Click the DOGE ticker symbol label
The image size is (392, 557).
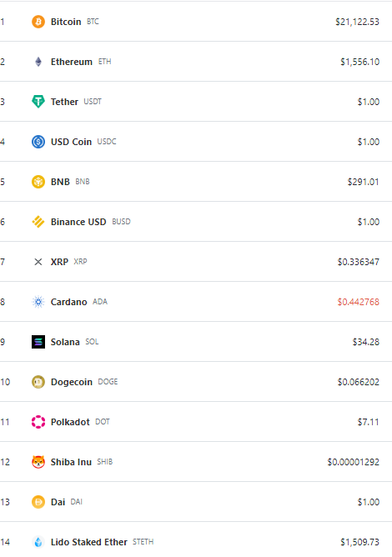pyautogui.click(x=108, y=382)
